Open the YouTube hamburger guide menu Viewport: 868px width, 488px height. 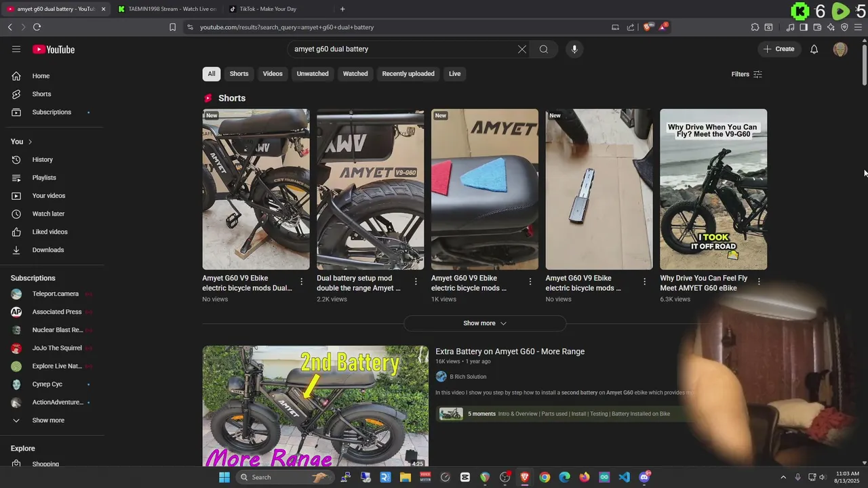click(16, 49)
